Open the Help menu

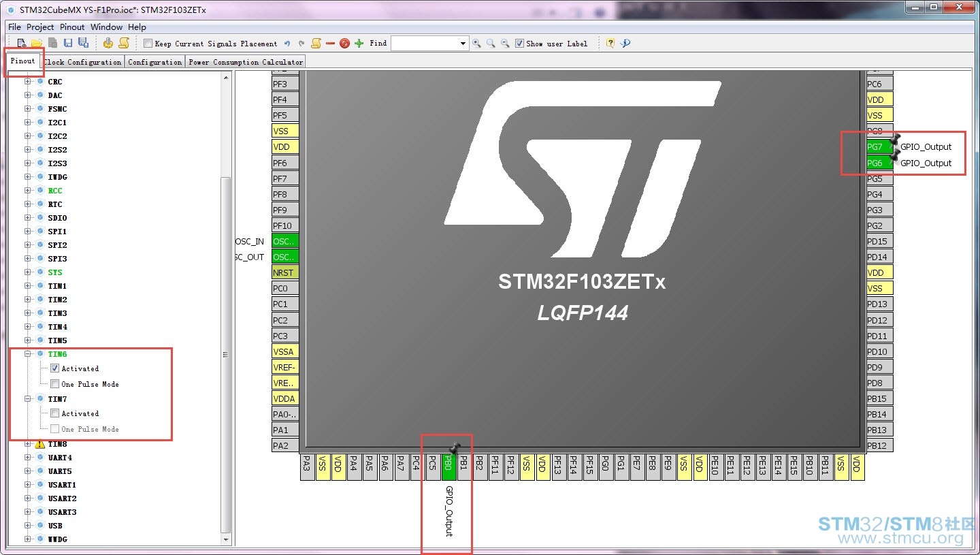coord(137,27)
